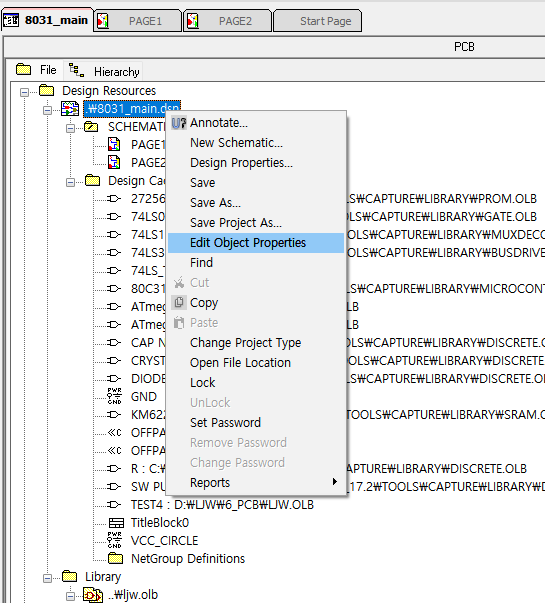Click the NetGroup Definitions folder icon
The width and height of the screenshot is (545, 603).
115,558
